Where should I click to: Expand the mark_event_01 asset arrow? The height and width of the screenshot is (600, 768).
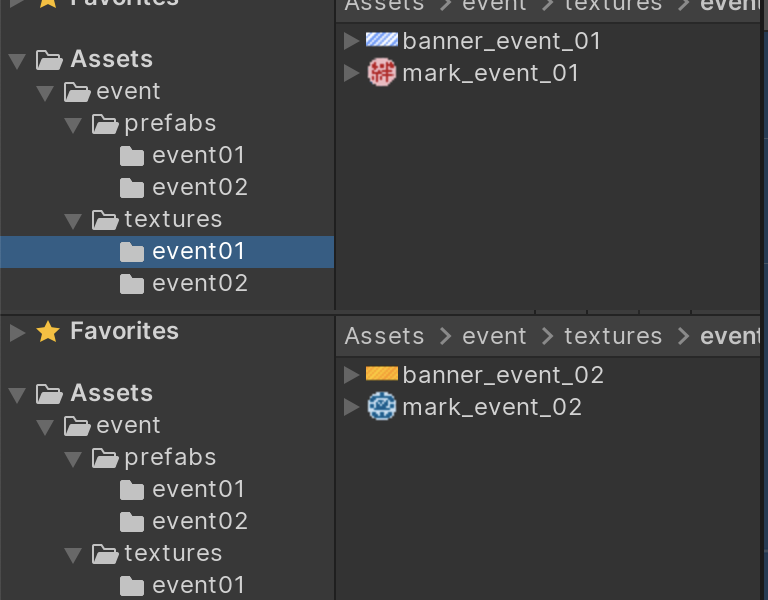[351, 73]
